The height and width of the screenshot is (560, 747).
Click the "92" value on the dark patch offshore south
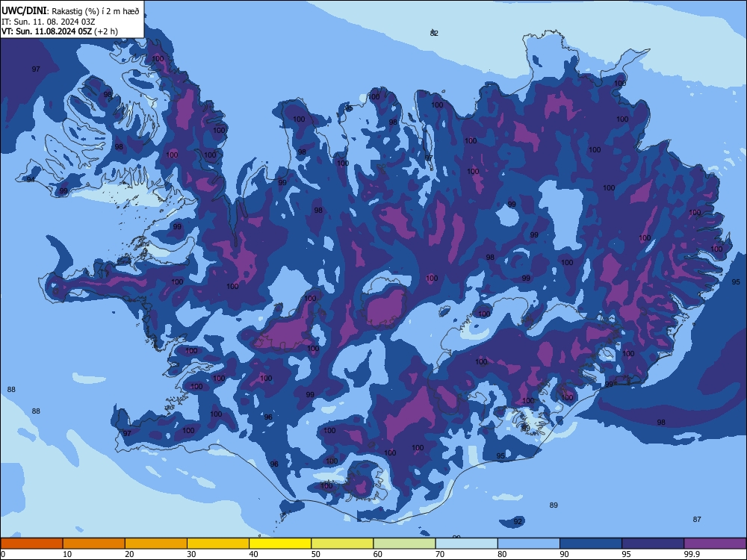point(518,521)
